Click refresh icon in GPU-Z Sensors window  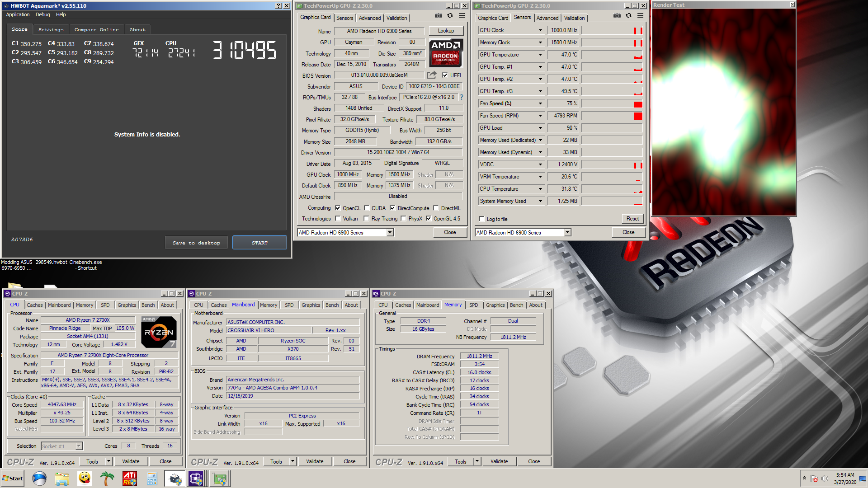coord(629,16)
